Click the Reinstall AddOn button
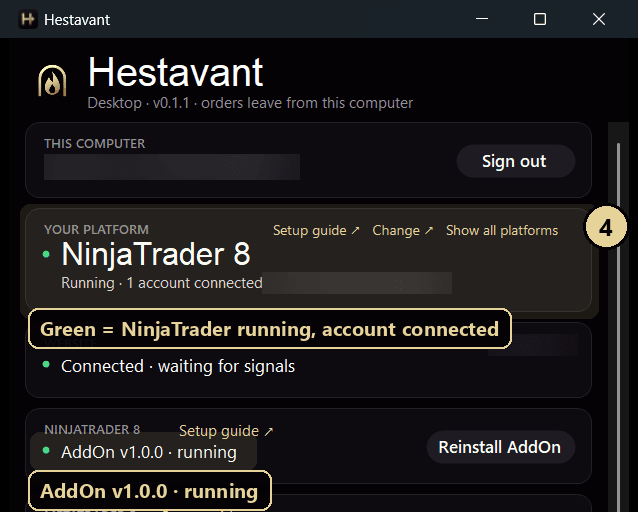This screenshot has width=638, height=512. click(x=500, y=447)
